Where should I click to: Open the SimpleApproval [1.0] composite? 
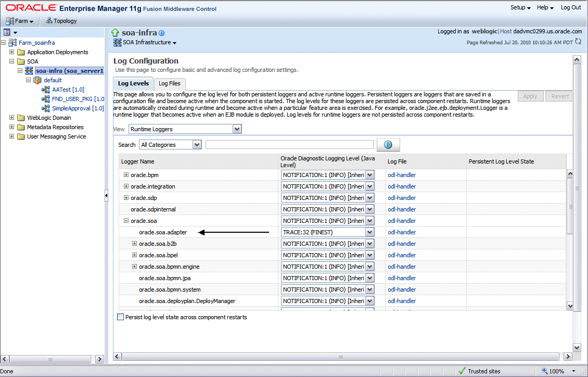coord(78,108)
